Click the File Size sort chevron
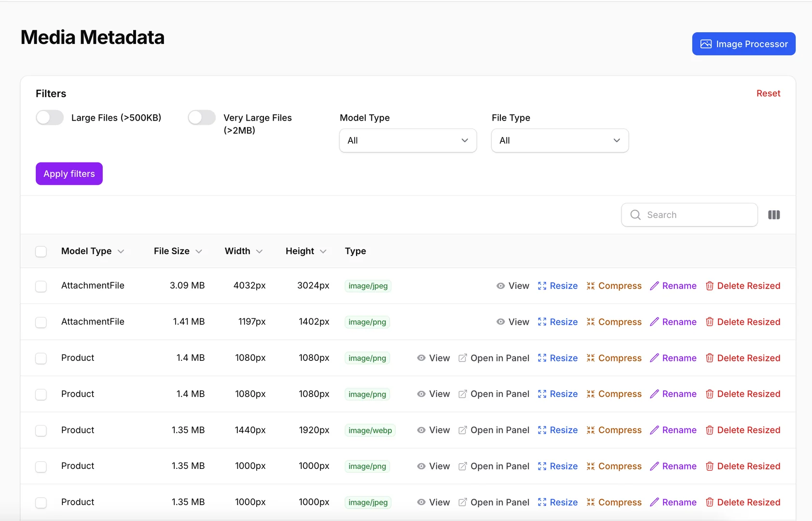The height and width of the screenshot is (521, 812). click(200, 251)
